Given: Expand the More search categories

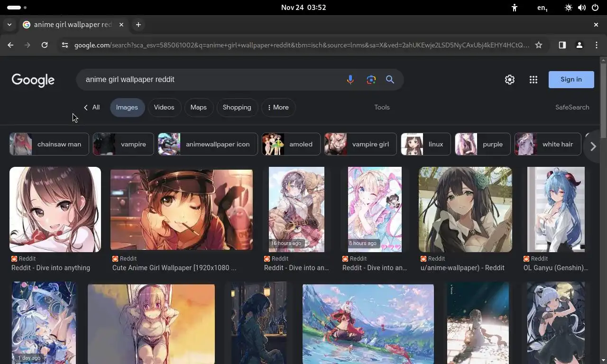Looking at the screenshot, I should pos(278,108).
